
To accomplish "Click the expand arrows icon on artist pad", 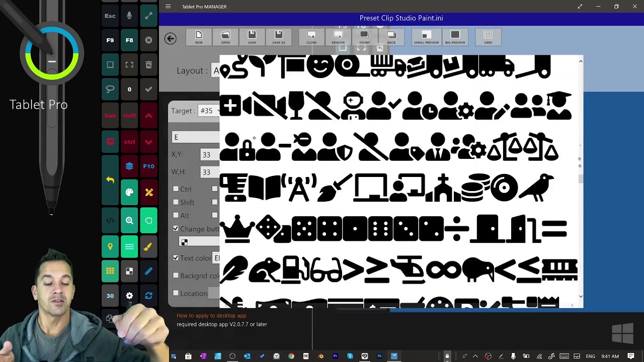I will (x=148, y=16).
